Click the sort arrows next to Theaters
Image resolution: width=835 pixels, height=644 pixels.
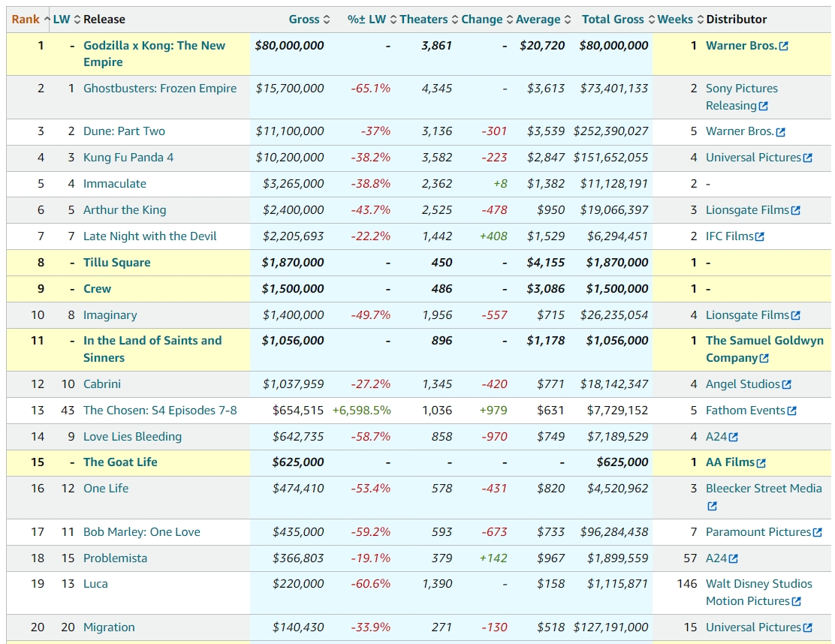click(455, 20)
